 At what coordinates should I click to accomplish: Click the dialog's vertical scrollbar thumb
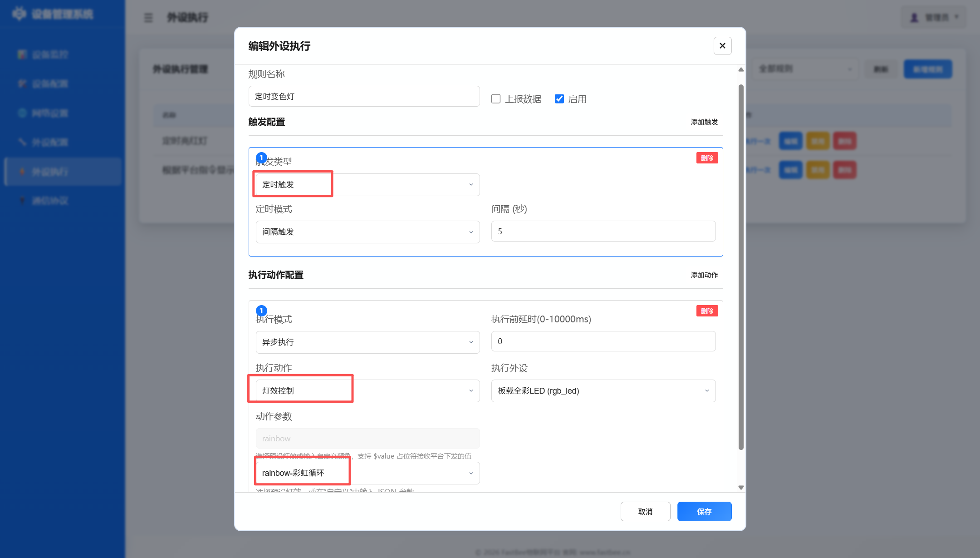[741, 267]
